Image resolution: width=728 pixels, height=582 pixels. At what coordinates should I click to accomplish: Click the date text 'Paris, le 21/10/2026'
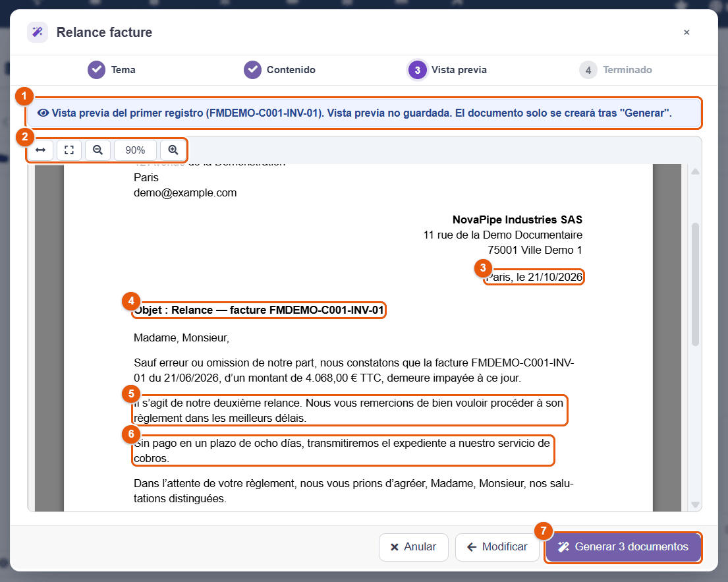click(534, 277)
